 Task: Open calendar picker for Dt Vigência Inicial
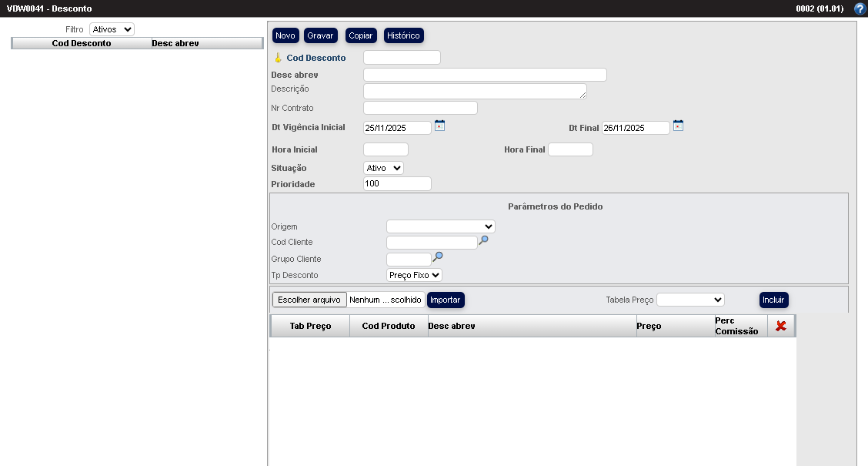(x=439, y=126)
